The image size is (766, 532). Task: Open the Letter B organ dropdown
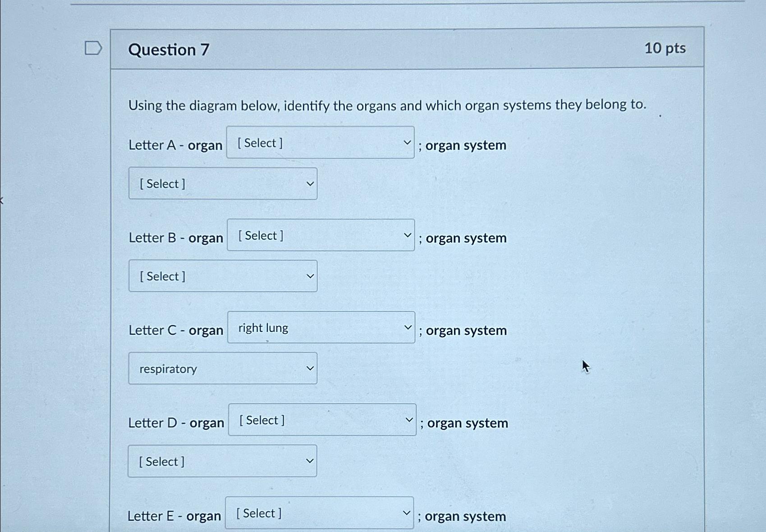pos(321,236)
